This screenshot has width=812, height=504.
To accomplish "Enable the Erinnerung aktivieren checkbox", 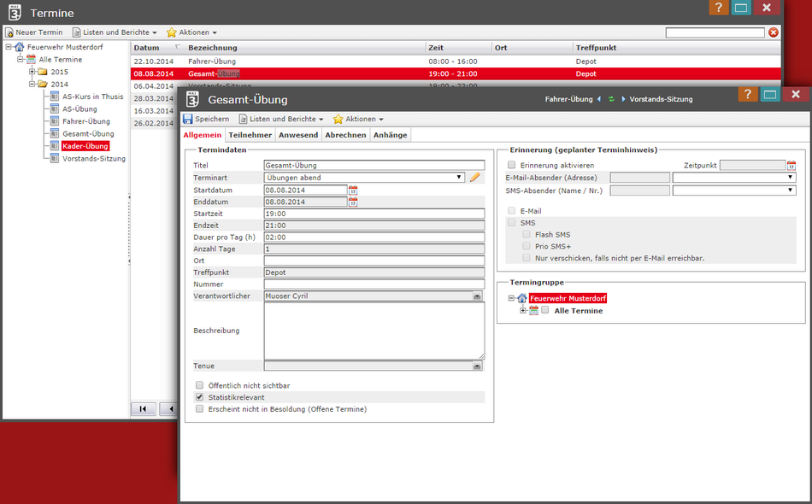I will point(512,166).
